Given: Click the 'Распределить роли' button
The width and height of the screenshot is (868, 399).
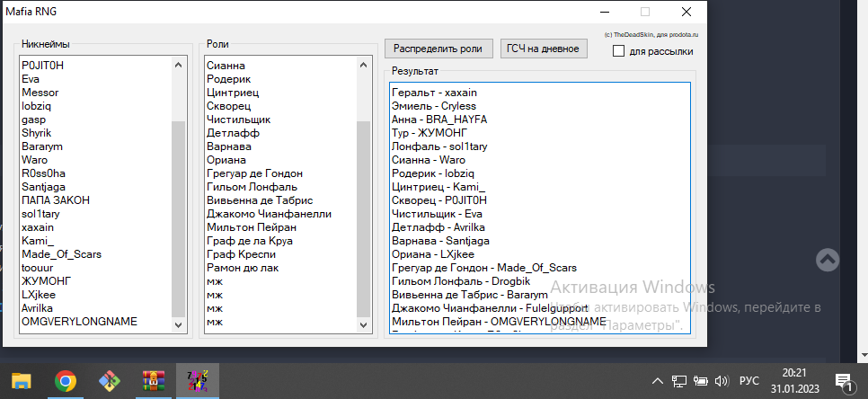Looking at the screenshot, I should point(438,49).
